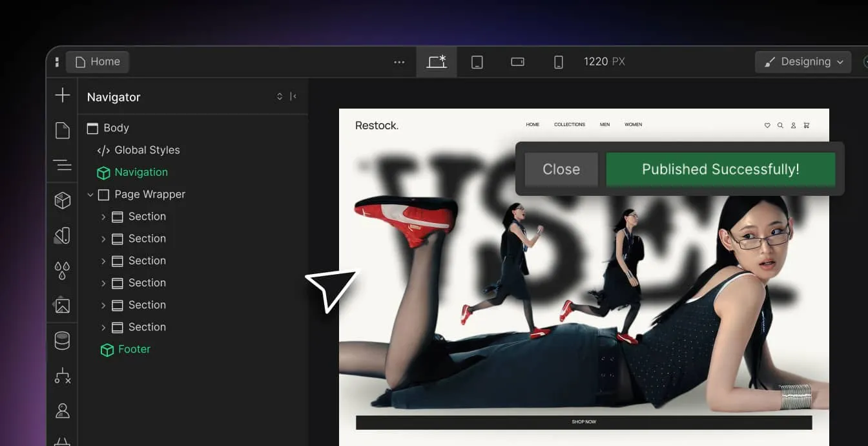Open the Home page selector button
Viewport: 868px width, 446px height.
tap(98, 62)
